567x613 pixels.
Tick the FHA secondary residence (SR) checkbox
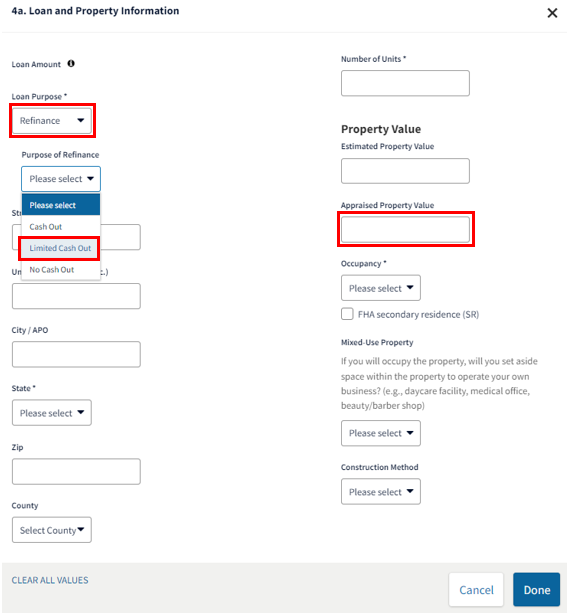(x=347, y=314)
